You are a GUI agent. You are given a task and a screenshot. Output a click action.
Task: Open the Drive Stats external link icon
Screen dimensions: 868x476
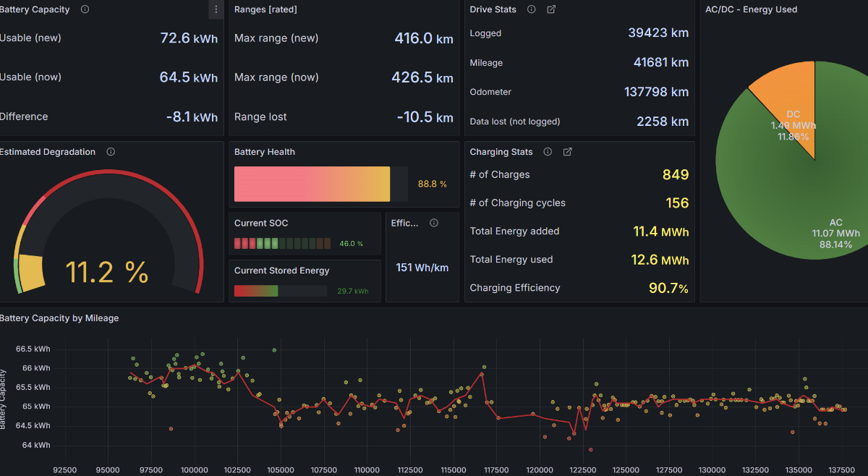(551, 9)
